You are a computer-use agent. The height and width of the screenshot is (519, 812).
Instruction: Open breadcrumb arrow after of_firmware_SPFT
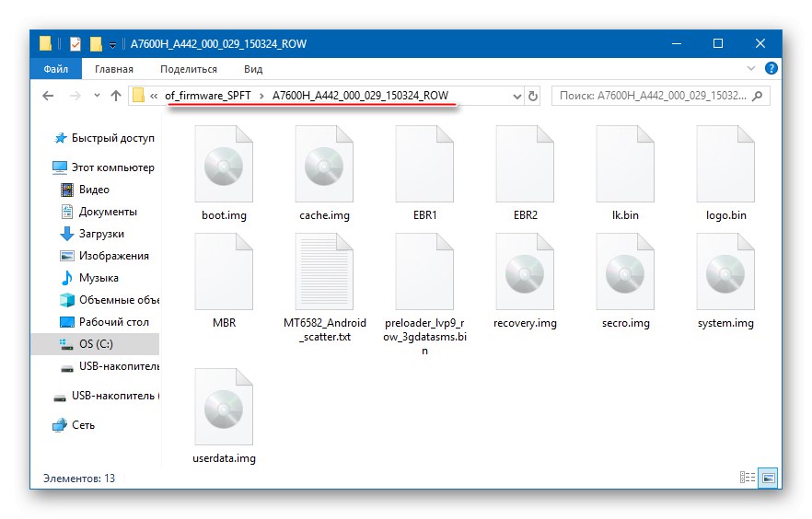(261, 96)
